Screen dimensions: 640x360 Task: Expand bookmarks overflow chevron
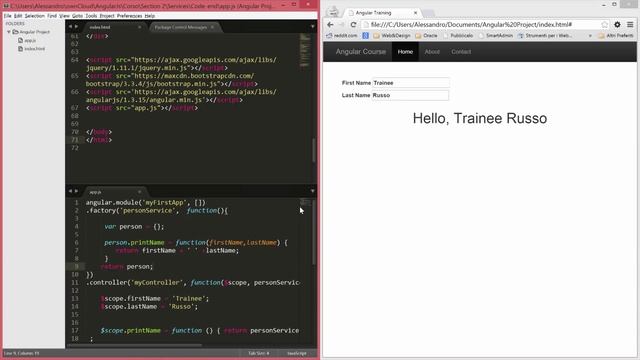590,36
